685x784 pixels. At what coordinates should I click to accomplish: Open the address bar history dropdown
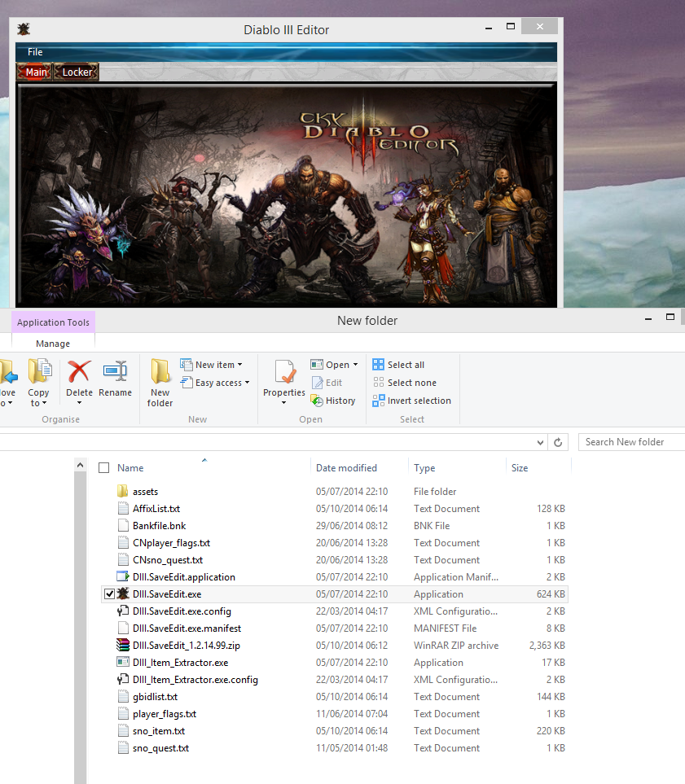click(541, 442)
